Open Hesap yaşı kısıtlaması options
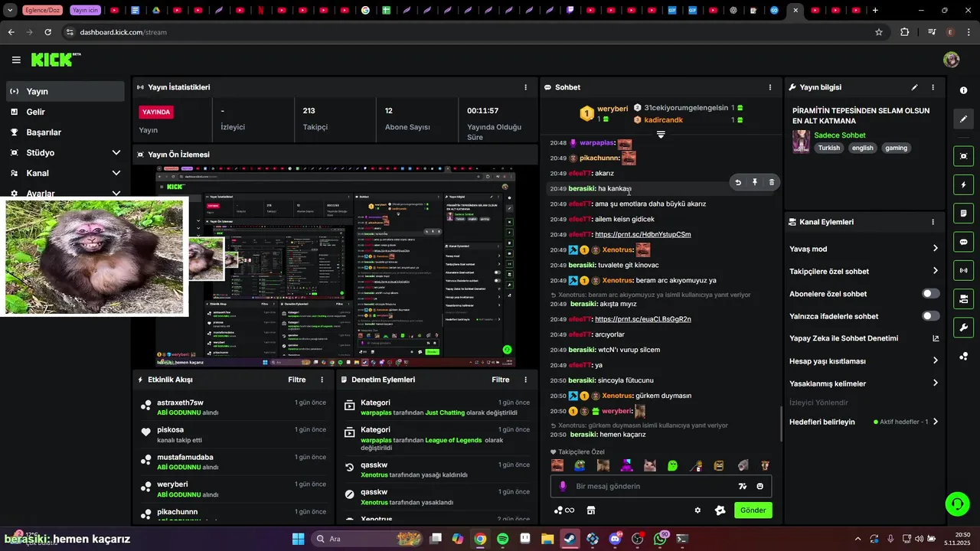 coord(935,360)
